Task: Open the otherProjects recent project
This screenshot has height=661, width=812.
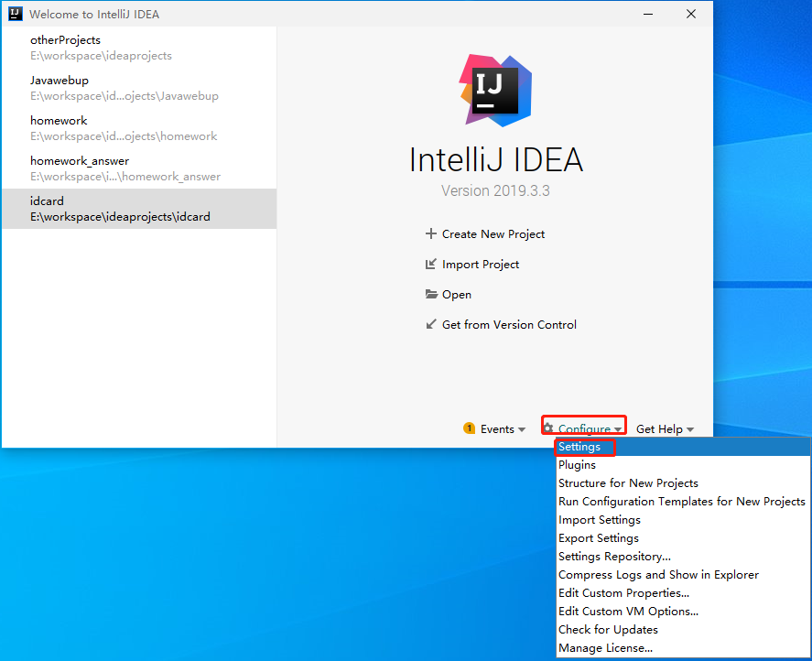Action: (139, 47)
